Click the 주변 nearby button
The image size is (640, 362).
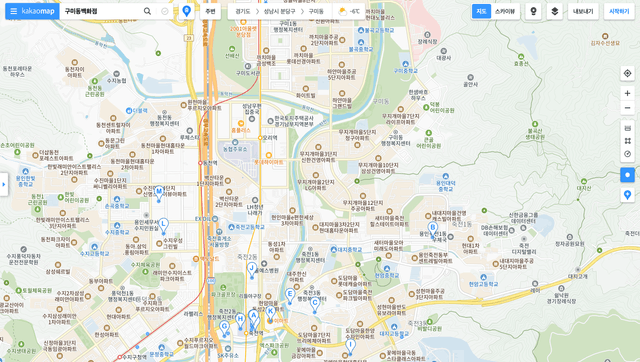tap(210, 11)
